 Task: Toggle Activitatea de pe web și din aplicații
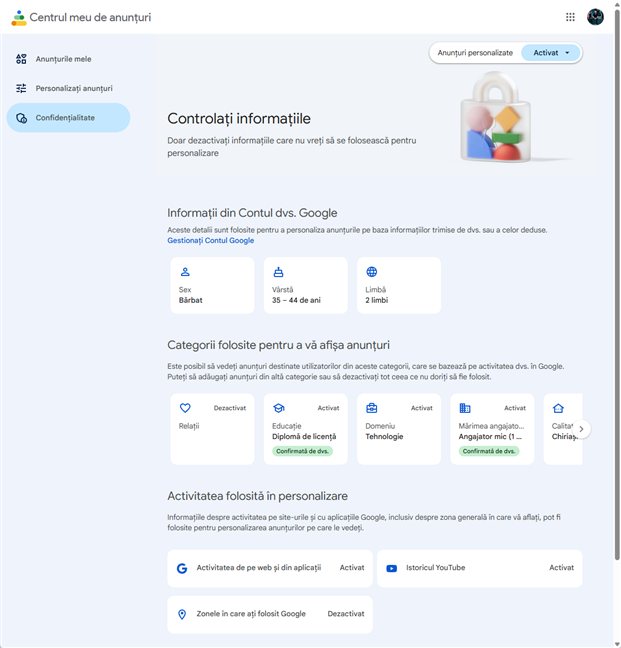click(351, 568)
